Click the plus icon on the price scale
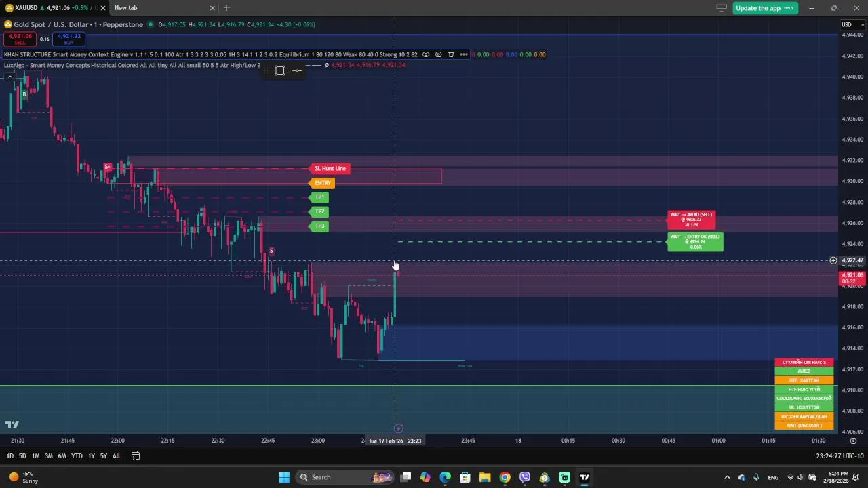This screenshot has width=868, height=488. point(833,260)
